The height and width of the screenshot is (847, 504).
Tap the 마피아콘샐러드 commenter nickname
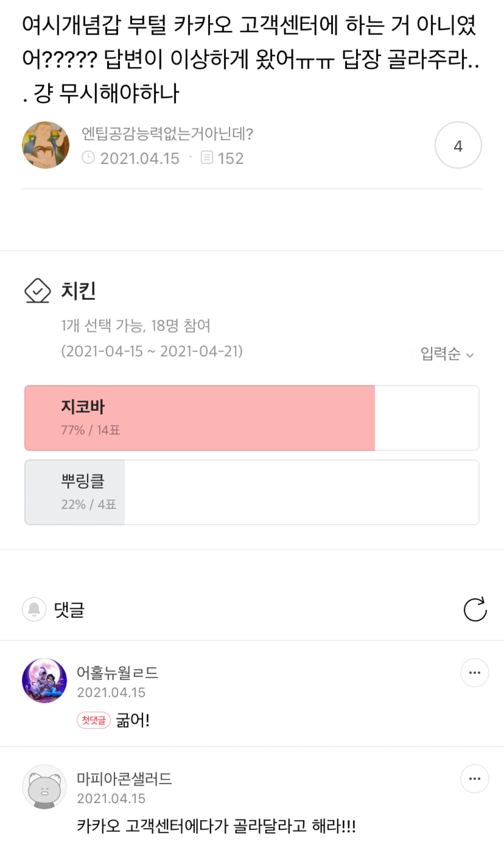click(x=124, y=779)
